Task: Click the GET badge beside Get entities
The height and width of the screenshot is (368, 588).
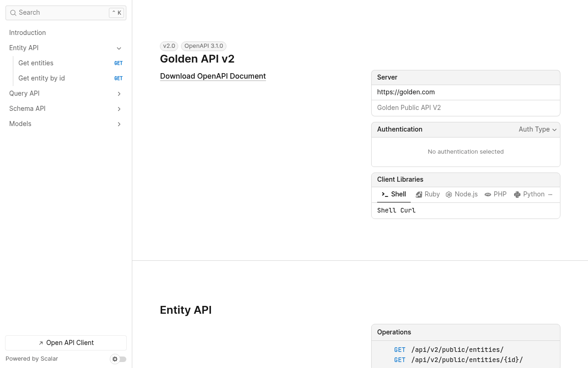Action: point(119,63)
